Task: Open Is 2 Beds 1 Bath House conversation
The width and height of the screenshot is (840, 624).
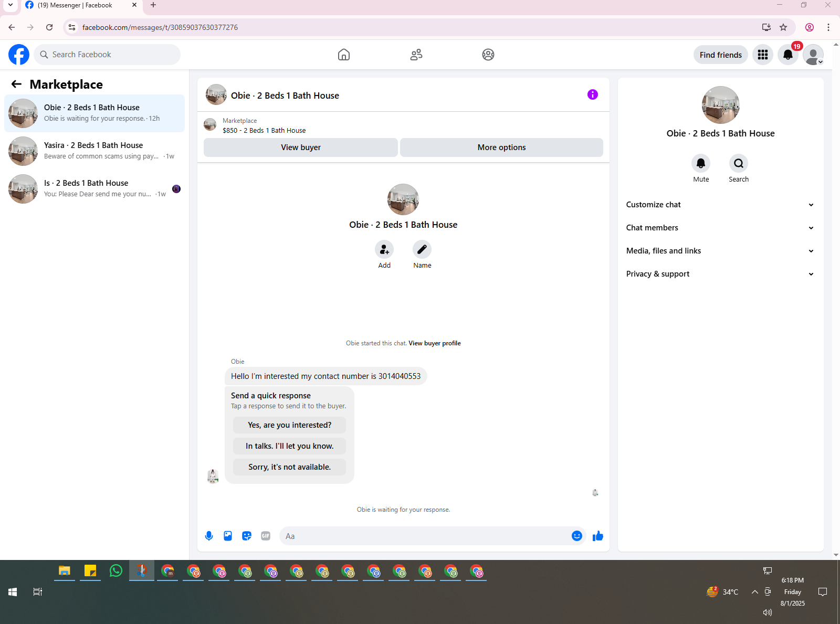Action: click(94, 189)
